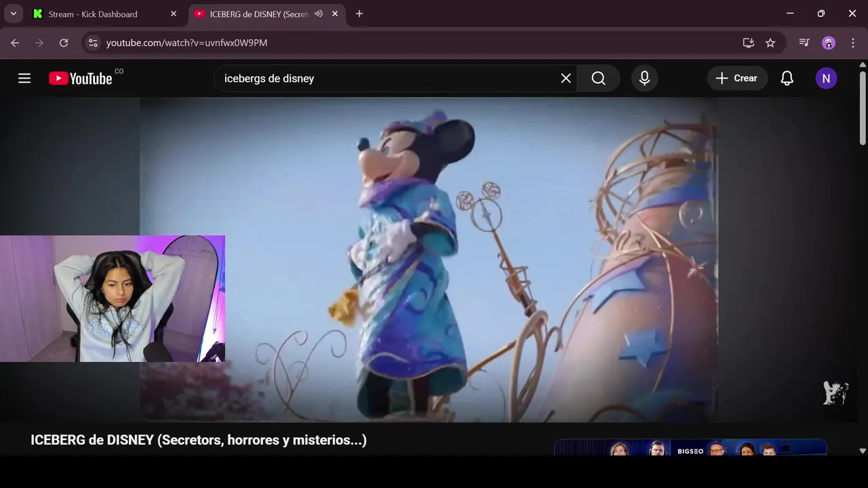868x488 pixels.
Task: Open the BIGSEO suggested video thumbnail
Action: [690, 448]
